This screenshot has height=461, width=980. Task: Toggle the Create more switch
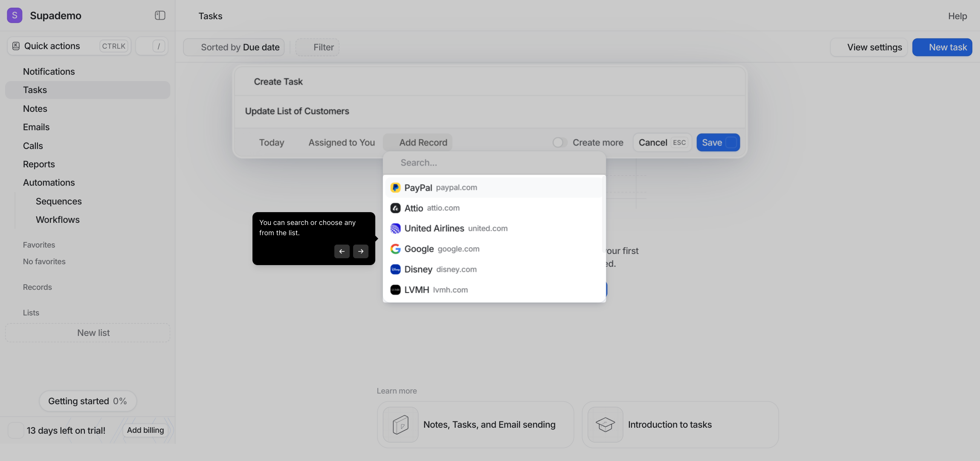pos(559,143)
